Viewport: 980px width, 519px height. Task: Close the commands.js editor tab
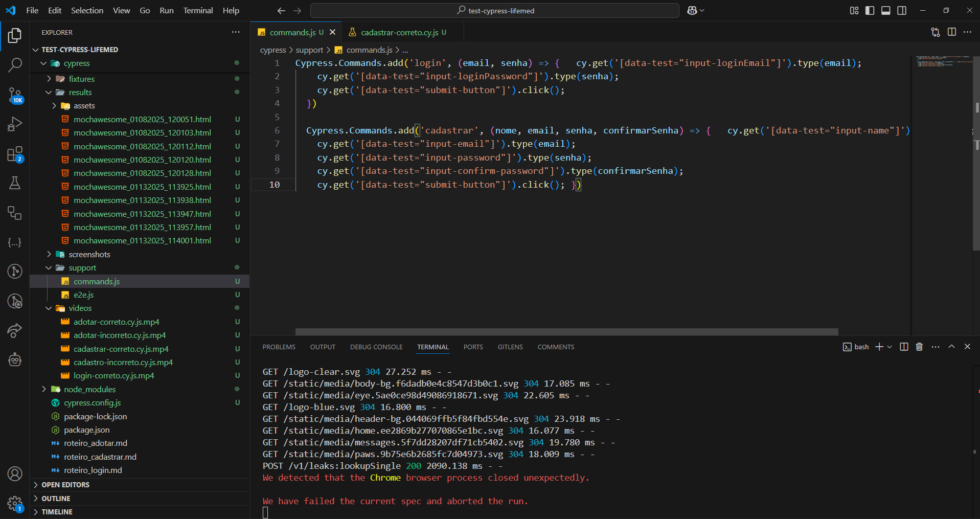pos(333,32)
